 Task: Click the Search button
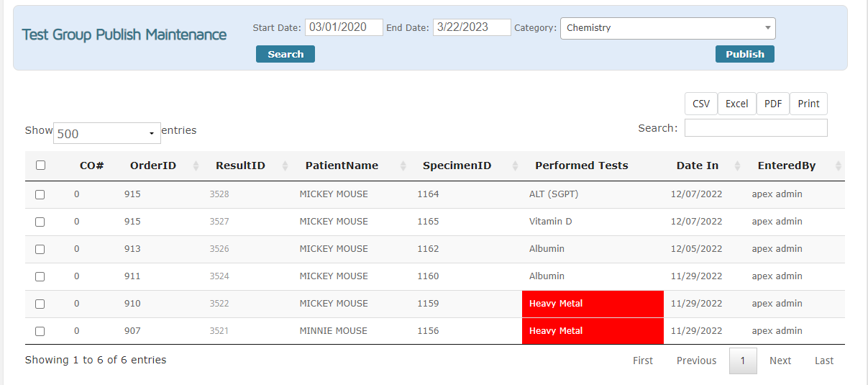(285, 54)
